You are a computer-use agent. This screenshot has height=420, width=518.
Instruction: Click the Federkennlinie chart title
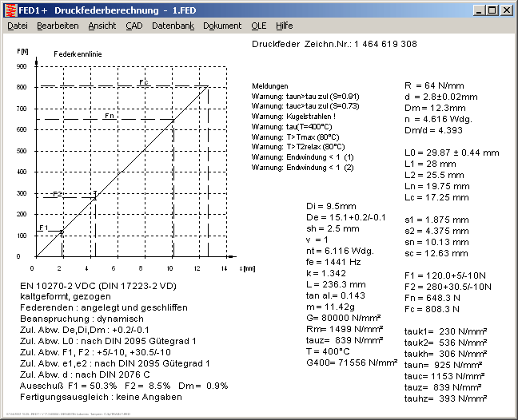78,54
